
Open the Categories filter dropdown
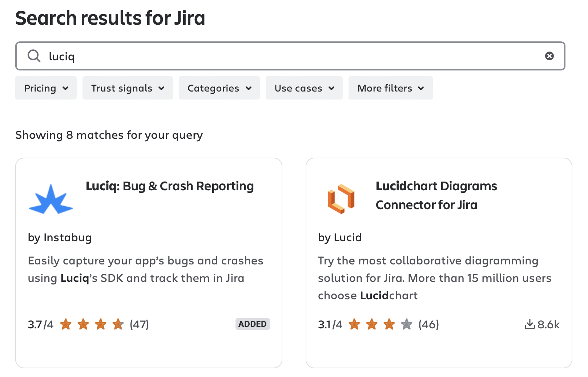click(x=219, y=88)
